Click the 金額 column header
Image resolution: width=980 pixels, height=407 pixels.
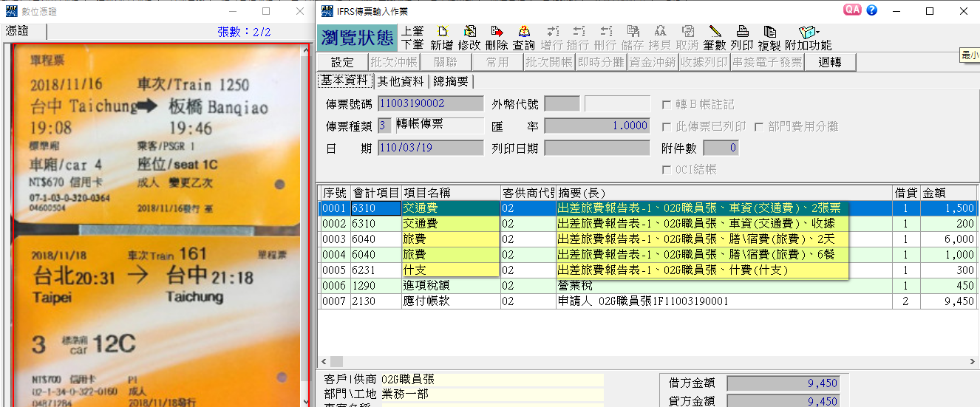coord(948,193)
